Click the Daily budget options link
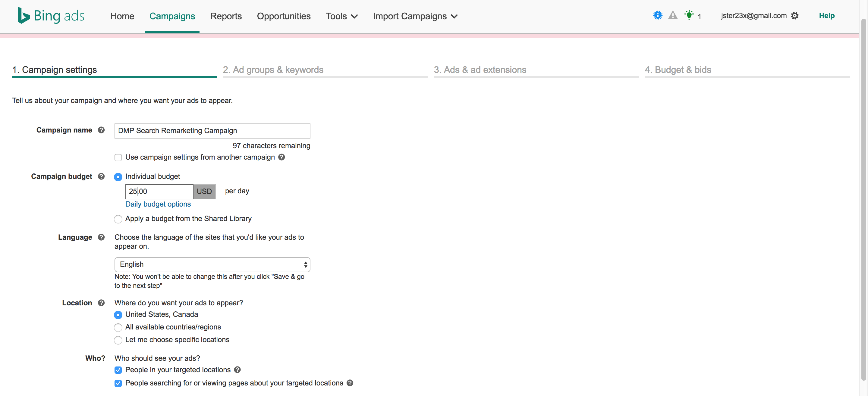 (158, 204)
